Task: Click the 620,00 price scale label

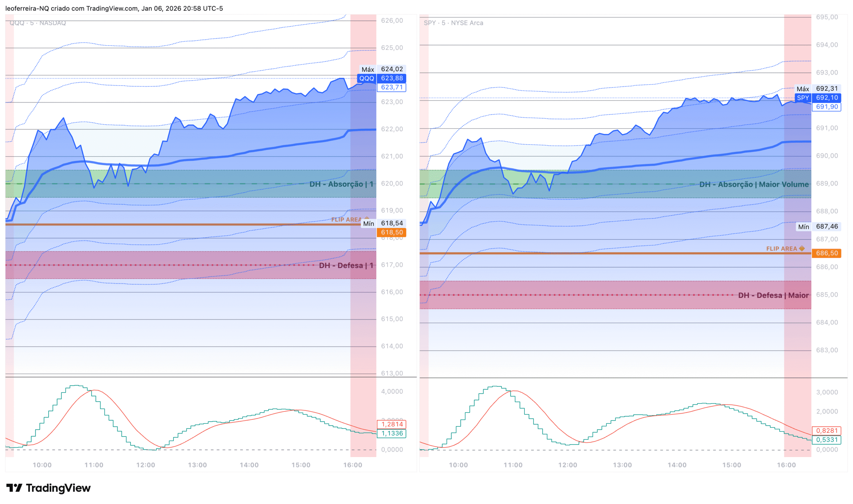Action: (x=392, y=183)
